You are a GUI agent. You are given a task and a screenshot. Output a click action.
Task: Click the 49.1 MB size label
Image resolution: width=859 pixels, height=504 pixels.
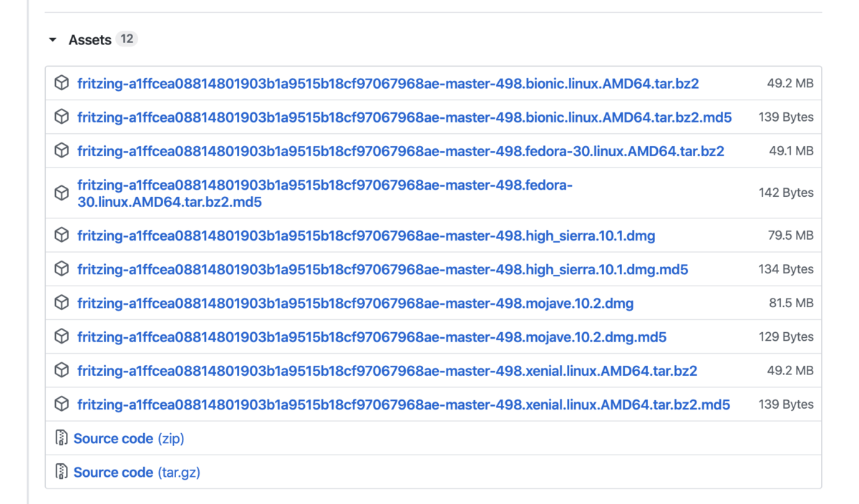pyautogui.click(x=790, y=151)
